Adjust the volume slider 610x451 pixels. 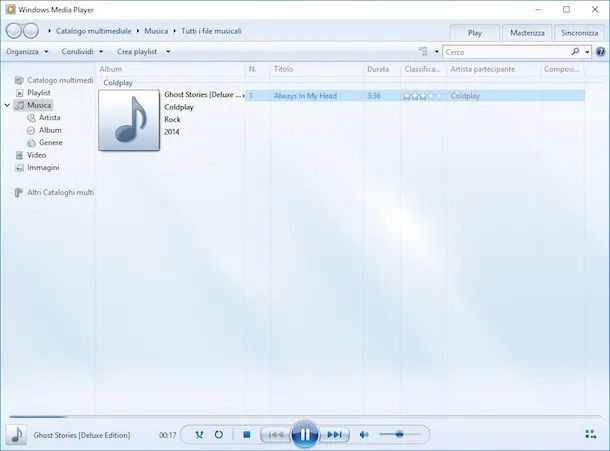click(400, 434)
